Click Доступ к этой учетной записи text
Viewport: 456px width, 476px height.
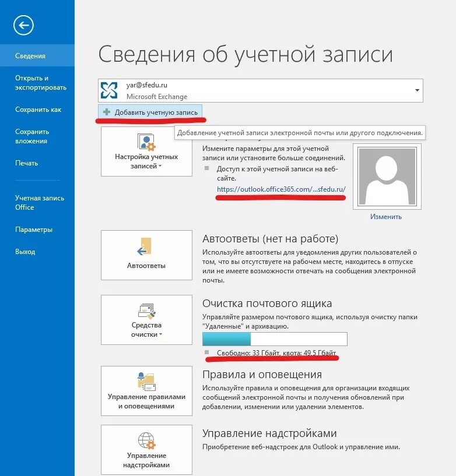tap(277, 174)
